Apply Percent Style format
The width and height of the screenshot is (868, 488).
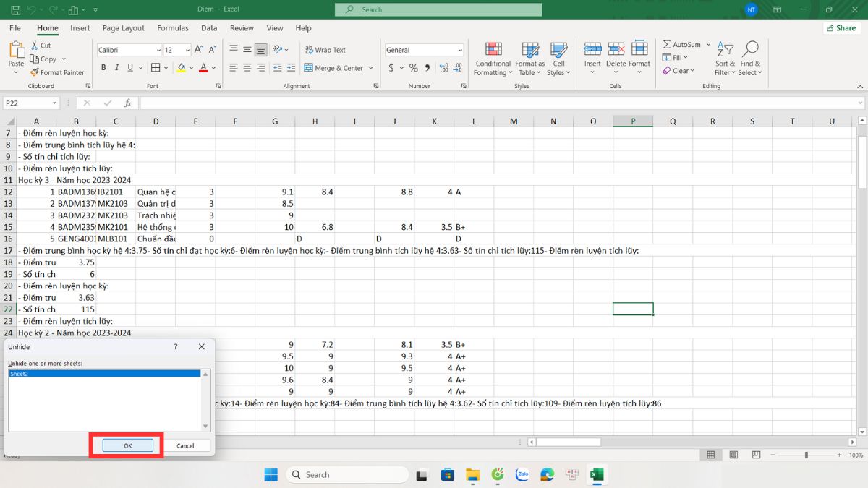tap(414, 68)
